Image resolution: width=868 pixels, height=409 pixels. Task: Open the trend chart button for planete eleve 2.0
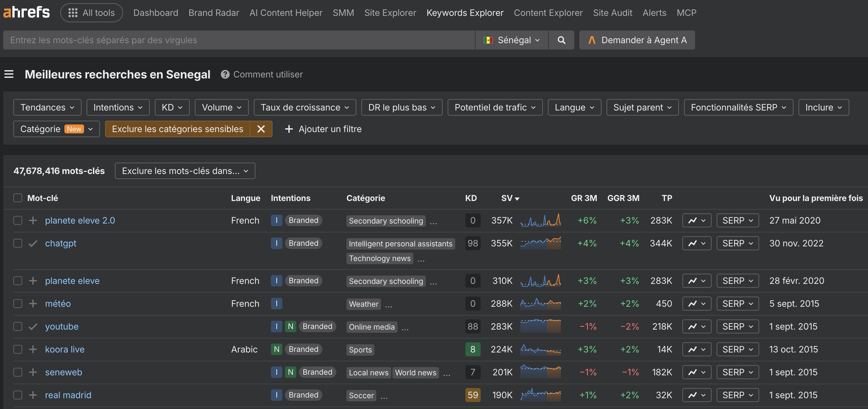(x=697, y=220)
